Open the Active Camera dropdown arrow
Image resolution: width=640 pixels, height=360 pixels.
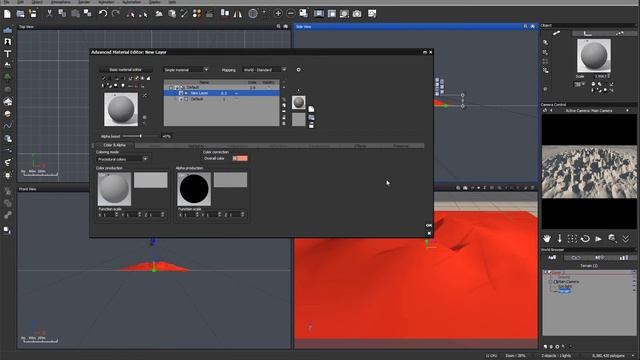627,111
